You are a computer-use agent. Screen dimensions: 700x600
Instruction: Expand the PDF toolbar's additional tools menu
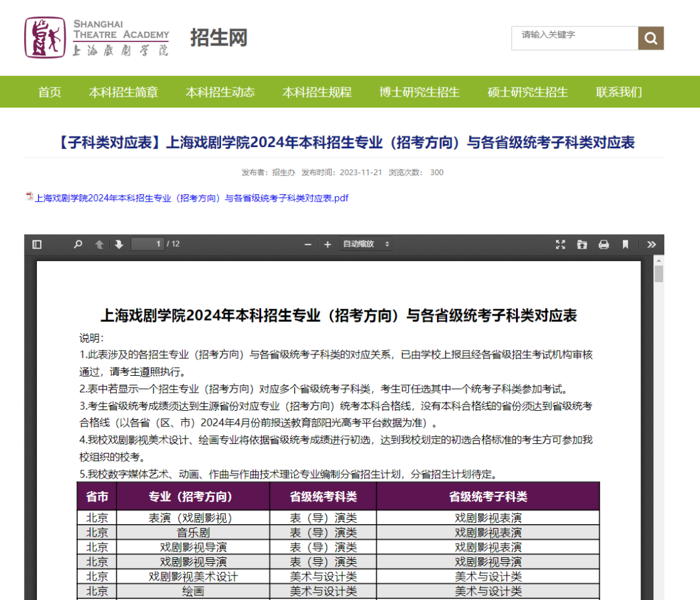[651, 244]
